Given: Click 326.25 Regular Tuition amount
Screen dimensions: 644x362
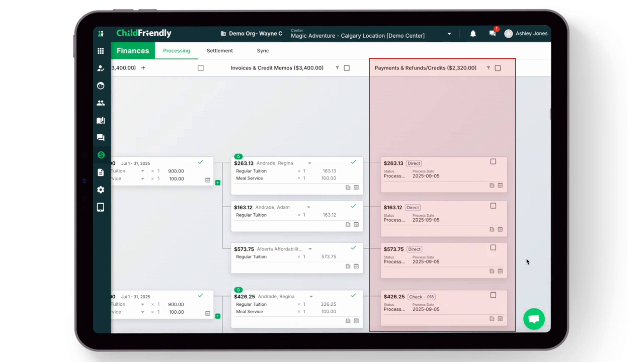Looking at the screenshot, I should point(328,304).
